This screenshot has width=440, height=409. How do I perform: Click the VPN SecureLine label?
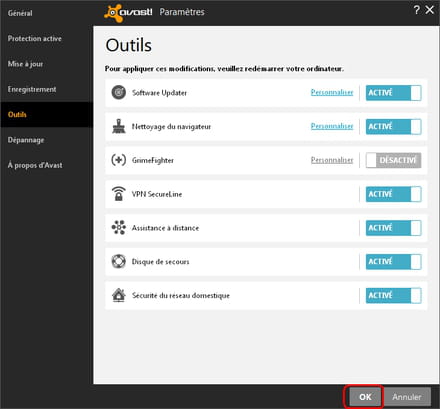click(x=157, y=194)
